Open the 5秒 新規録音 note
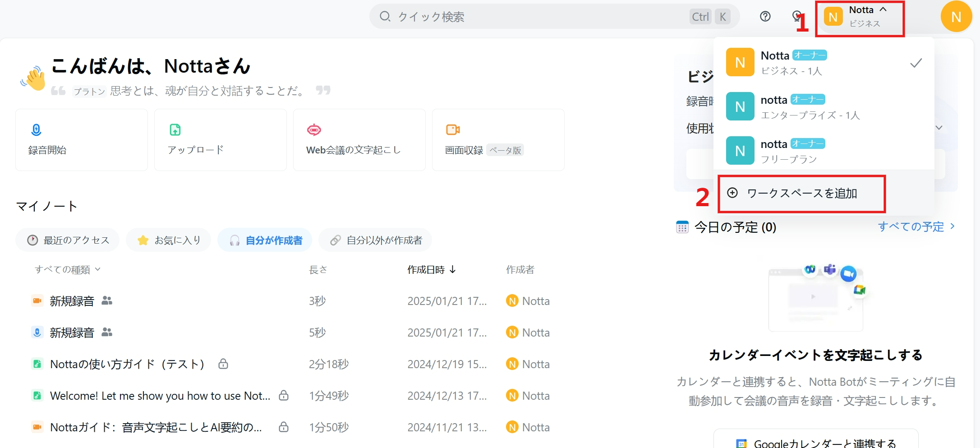 (x=72, y=333)
